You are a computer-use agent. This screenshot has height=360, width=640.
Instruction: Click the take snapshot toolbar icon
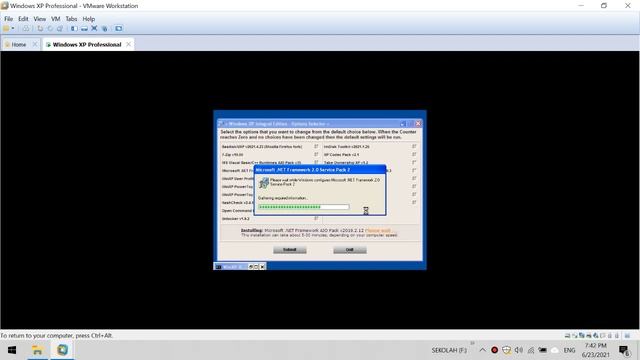click(x=40, y=29)
